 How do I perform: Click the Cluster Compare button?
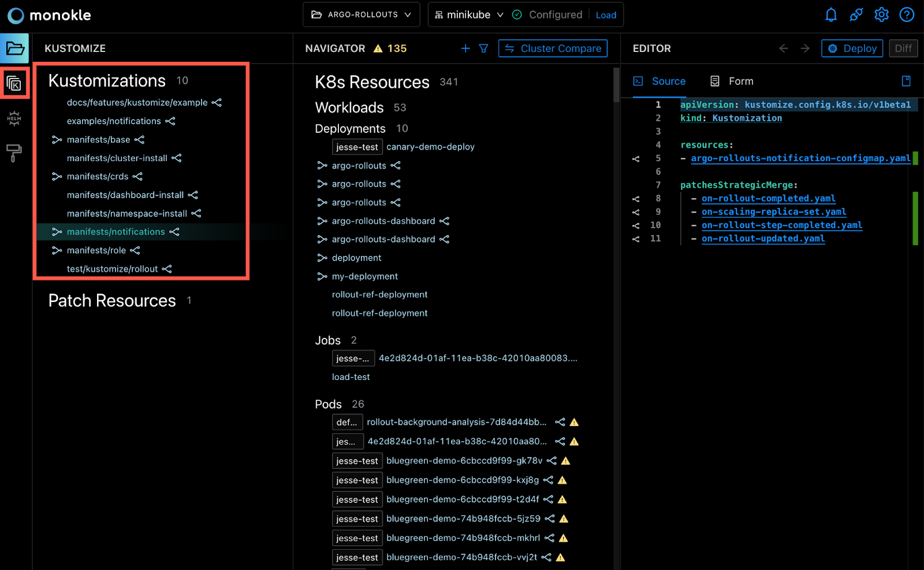coord(553,49)
